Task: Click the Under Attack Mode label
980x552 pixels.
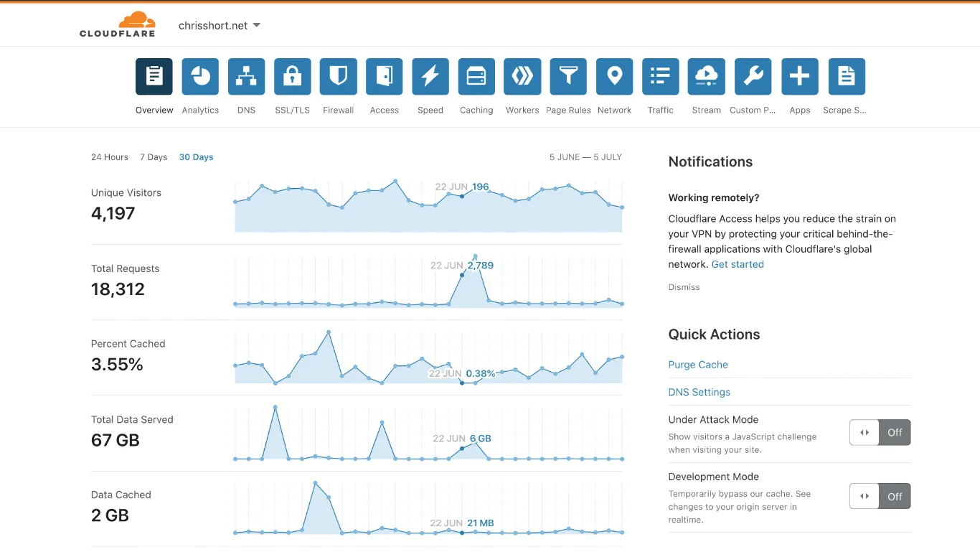Action: pos(713,420)
